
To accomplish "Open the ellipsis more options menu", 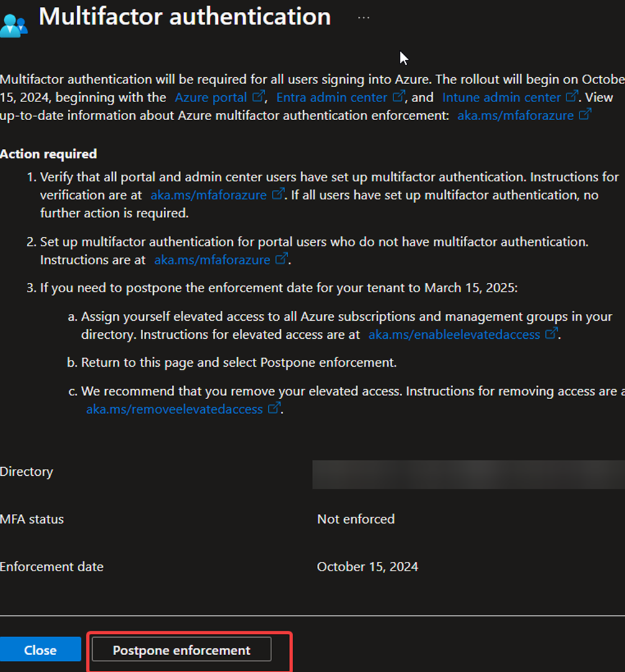I will (x=364, y=18).
